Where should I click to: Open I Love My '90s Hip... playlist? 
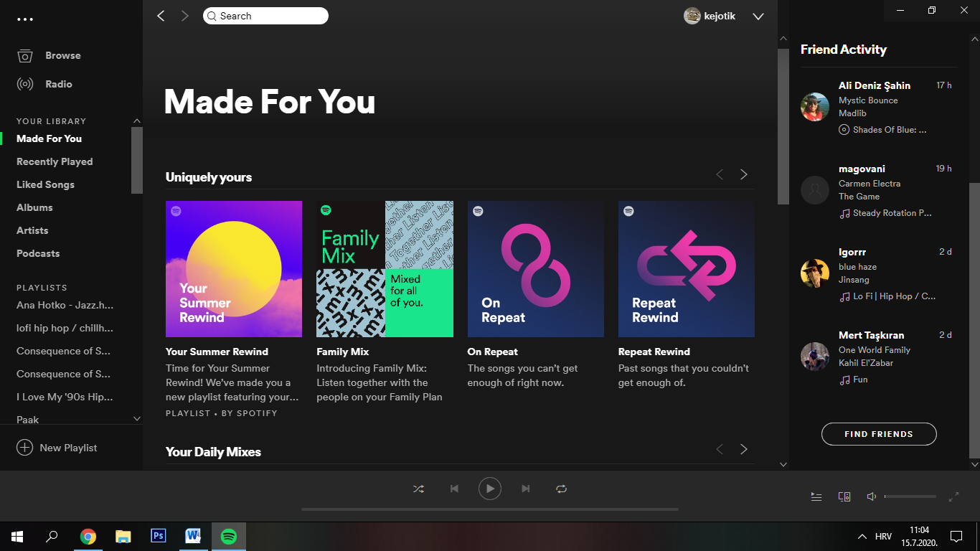point(65,397)
